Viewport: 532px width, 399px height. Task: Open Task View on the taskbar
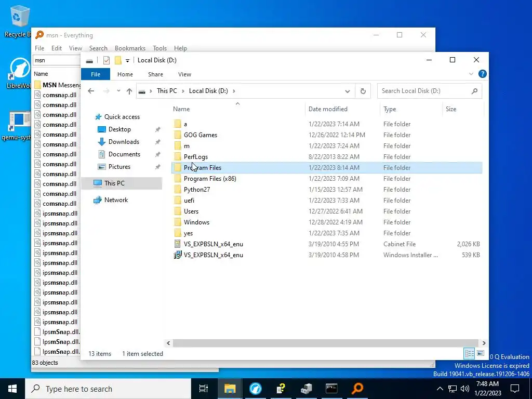[204, 389]
